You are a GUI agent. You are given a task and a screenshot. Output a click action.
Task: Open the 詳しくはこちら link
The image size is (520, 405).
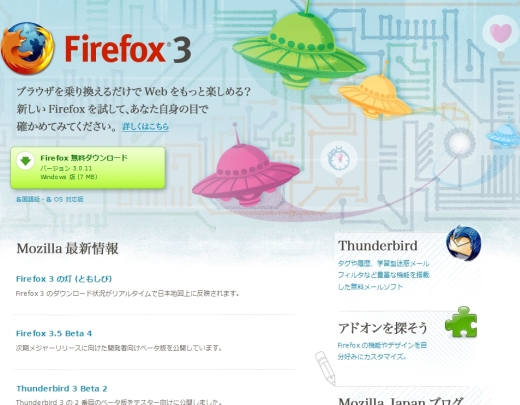[145, 127]
